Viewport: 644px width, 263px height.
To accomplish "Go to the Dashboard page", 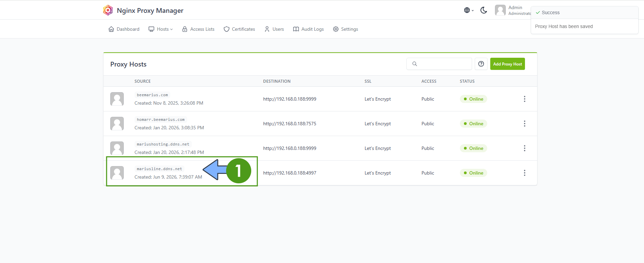I will (124, 29).
